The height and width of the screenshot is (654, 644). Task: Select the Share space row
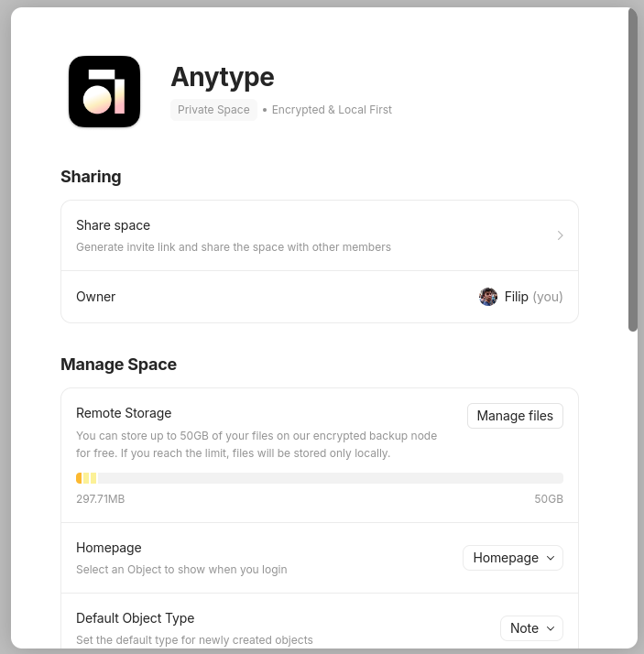click(x=320, y=235)
